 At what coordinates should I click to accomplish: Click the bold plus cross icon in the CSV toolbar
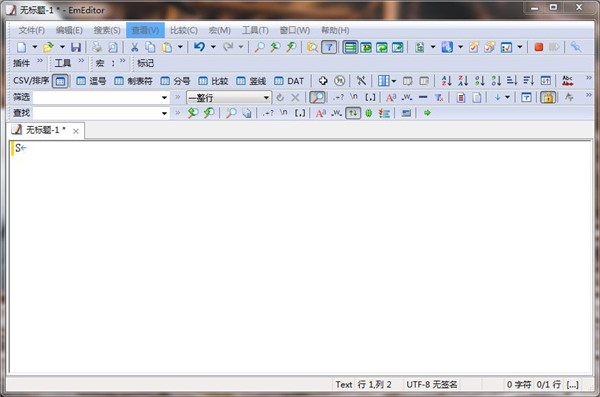click(x=323, y=81)
